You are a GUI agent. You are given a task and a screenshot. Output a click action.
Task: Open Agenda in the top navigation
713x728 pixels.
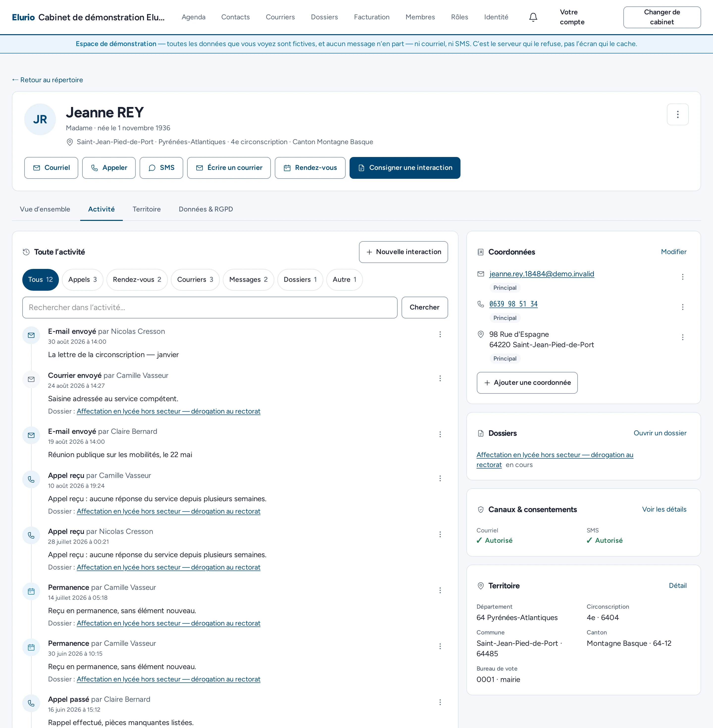tap(194, 17)
